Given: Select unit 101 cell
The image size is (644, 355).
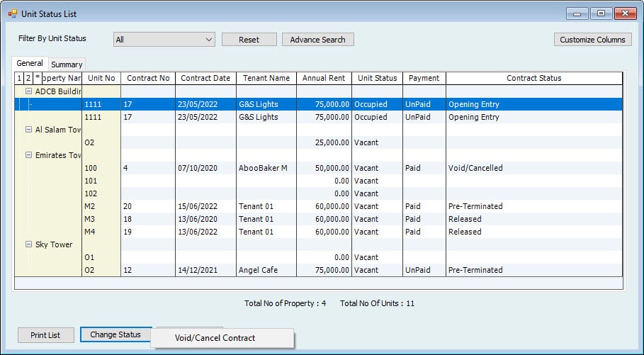Looking at the screenshot, I should click(101, 181).
